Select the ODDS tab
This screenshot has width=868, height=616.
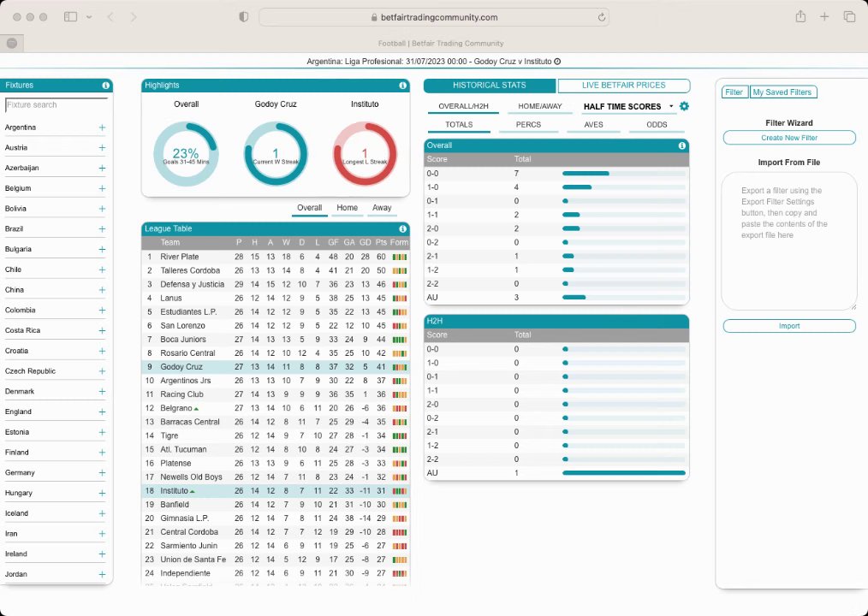point(657,125)
